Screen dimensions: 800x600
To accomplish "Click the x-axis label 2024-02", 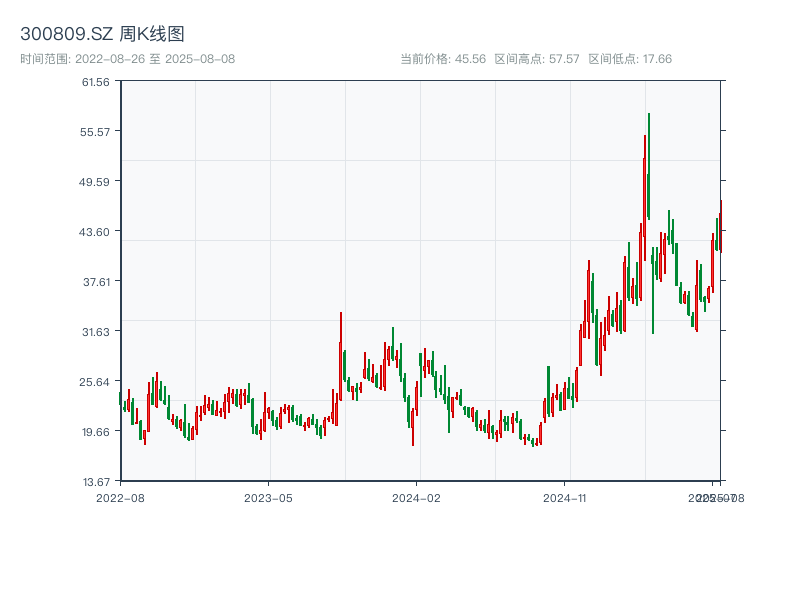I will coord(416,498).
